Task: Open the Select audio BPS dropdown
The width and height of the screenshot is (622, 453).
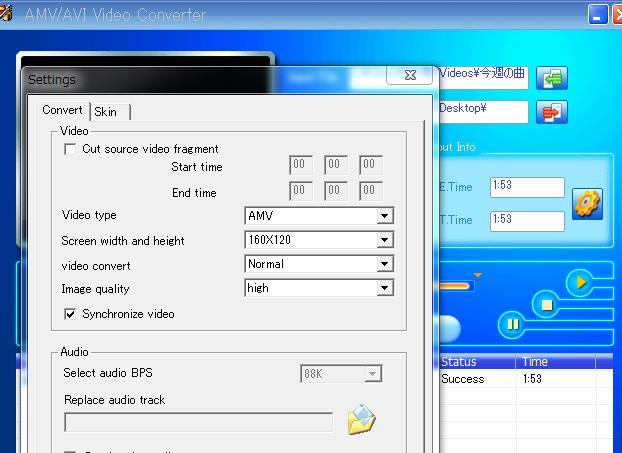Action: [372, 374]
